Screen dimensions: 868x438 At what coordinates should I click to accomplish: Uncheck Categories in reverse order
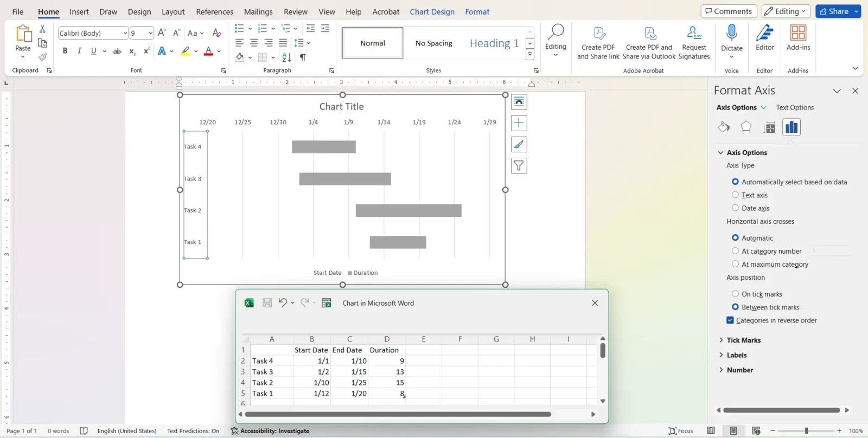pyautogui.click(x=730, y=320)
